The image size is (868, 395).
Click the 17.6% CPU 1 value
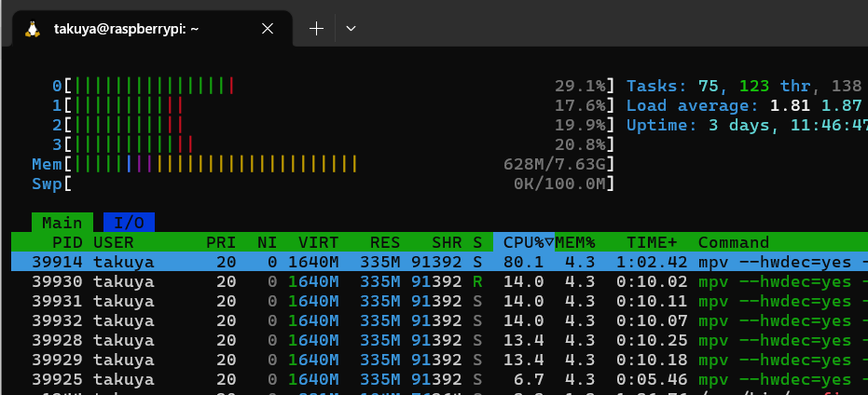(580, 105)
